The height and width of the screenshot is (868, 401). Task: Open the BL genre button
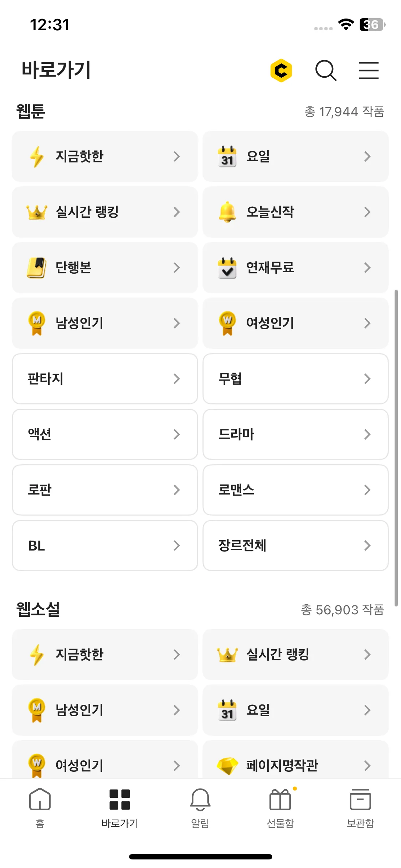point(105,546)
